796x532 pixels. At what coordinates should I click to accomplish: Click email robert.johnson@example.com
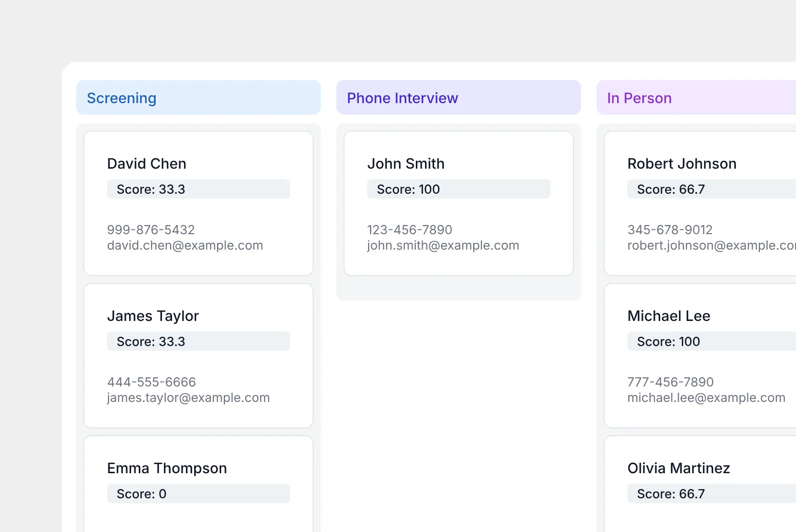tap(712, 245)
